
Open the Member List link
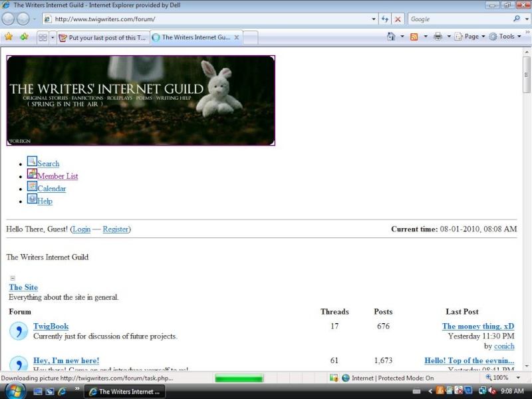[x=57, y=176]
